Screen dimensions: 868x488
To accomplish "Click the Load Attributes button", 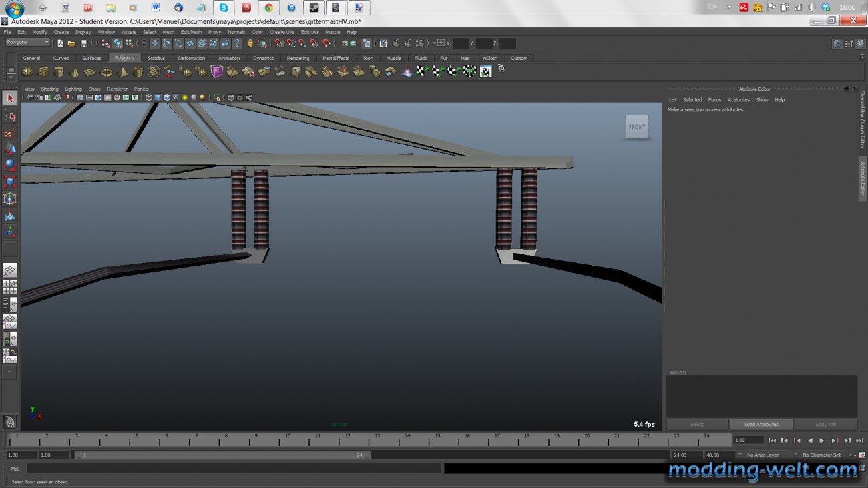I will [761, 425].
